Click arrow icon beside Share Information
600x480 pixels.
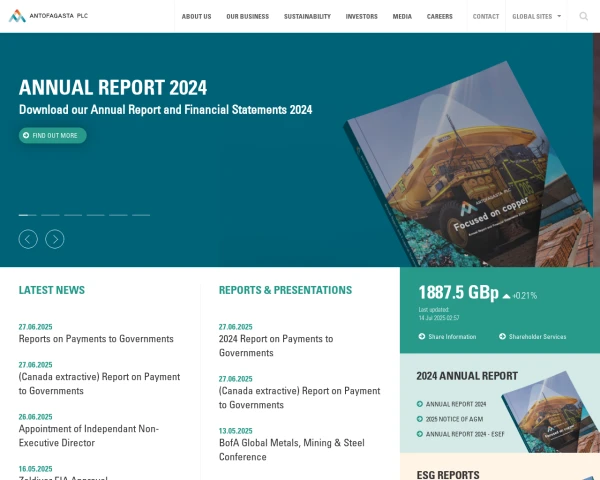422,336
